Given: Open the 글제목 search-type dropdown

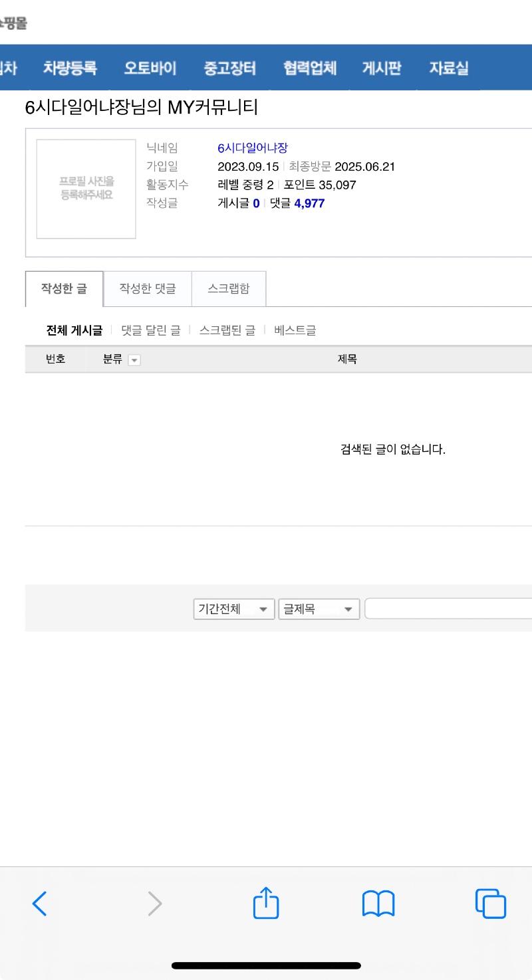Looking at the screenshot, I should (319, 609).
